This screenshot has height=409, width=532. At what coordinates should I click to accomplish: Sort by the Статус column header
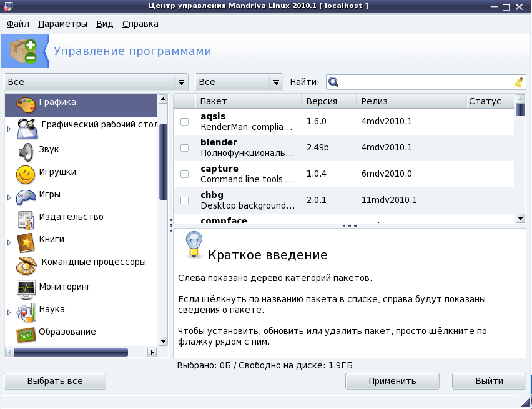pos(490,101)
